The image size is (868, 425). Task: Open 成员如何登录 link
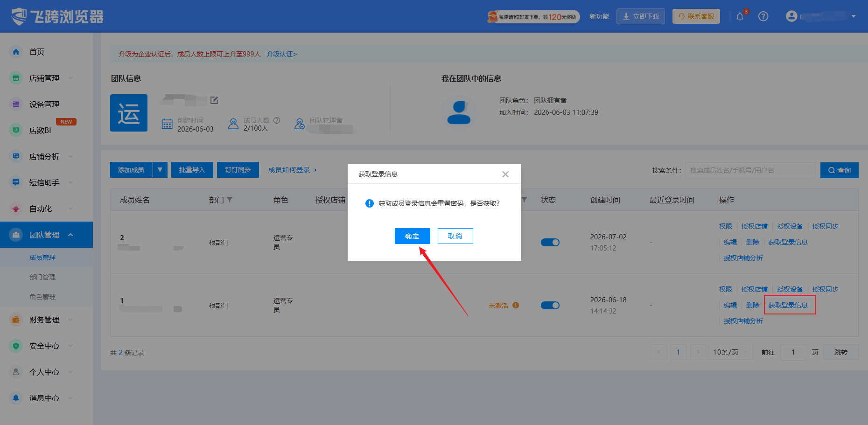coord(293,170)
